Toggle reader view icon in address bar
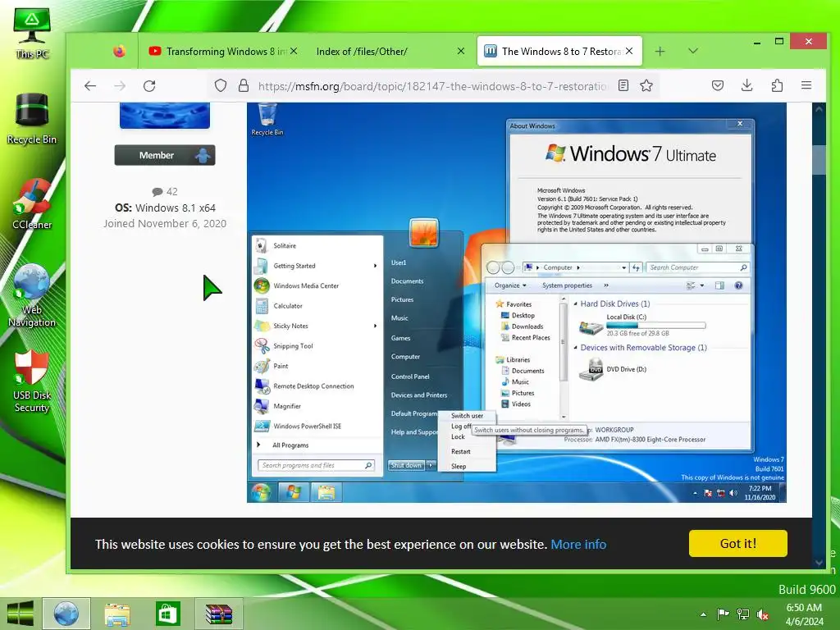 point(623,85)
